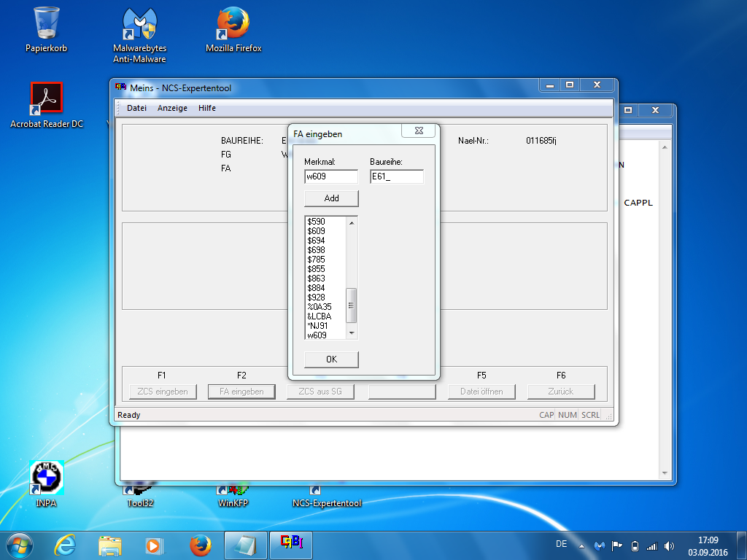Click Show Desktop strip in taskbar

pyautogui.click(x=743, y=545)
